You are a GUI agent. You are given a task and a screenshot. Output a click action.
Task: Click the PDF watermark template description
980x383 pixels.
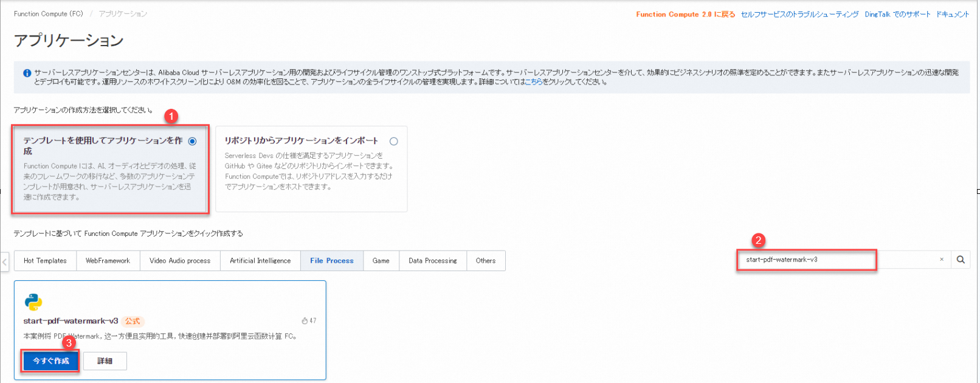pos(160,336)
